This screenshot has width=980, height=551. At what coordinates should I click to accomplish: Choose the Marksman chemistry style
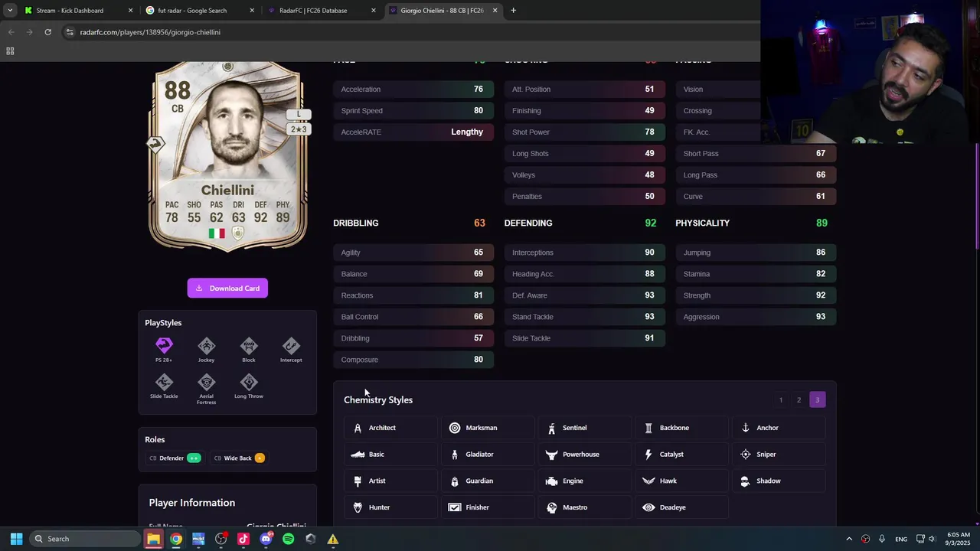(x=488, y=428)
